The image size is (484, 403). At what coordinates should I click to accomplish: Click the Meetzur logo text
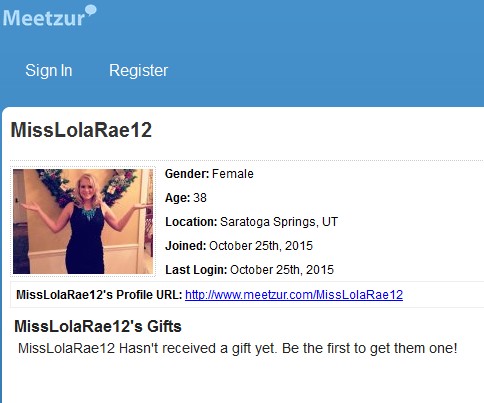[44, 18]
